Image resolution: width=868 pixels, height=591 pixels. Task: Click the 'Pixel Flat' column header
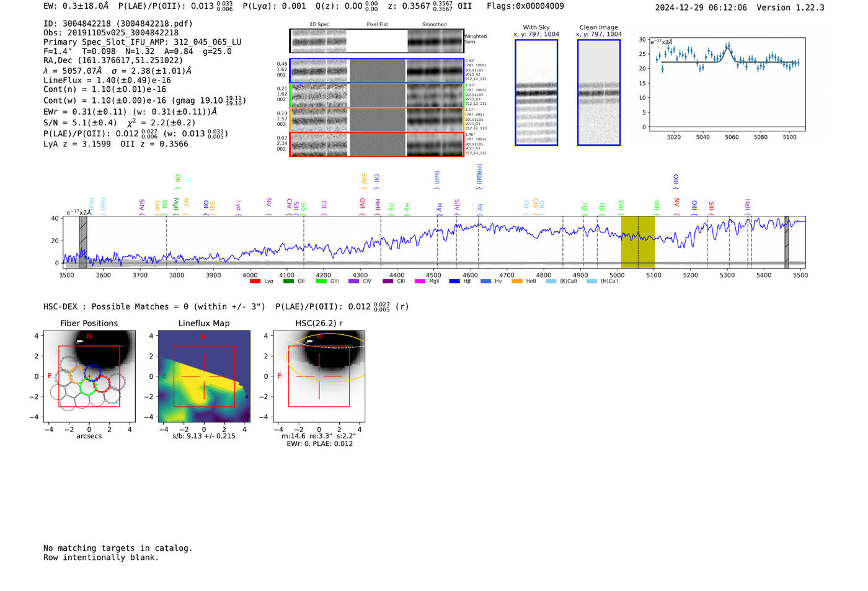[x=377, y=24]
